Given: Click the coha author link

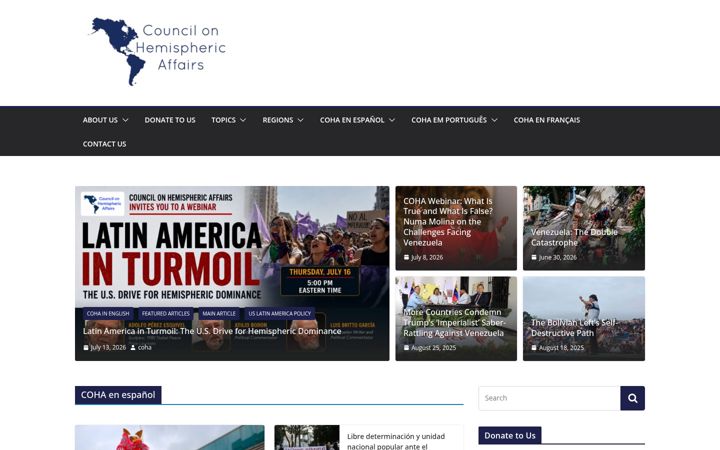Looking at the screenshot, I should [145, 348].
